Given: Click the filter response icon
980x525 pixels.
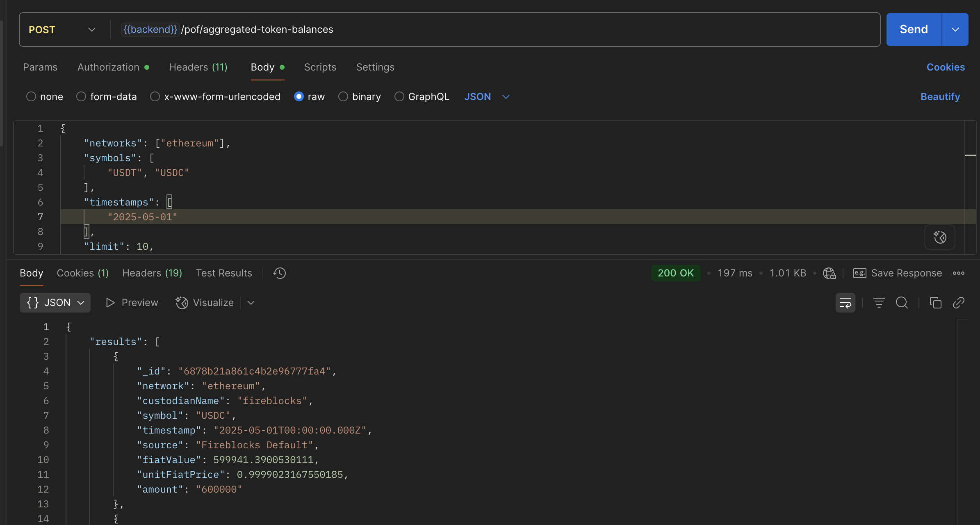Looking at the screenshot, I should (879, 303).
